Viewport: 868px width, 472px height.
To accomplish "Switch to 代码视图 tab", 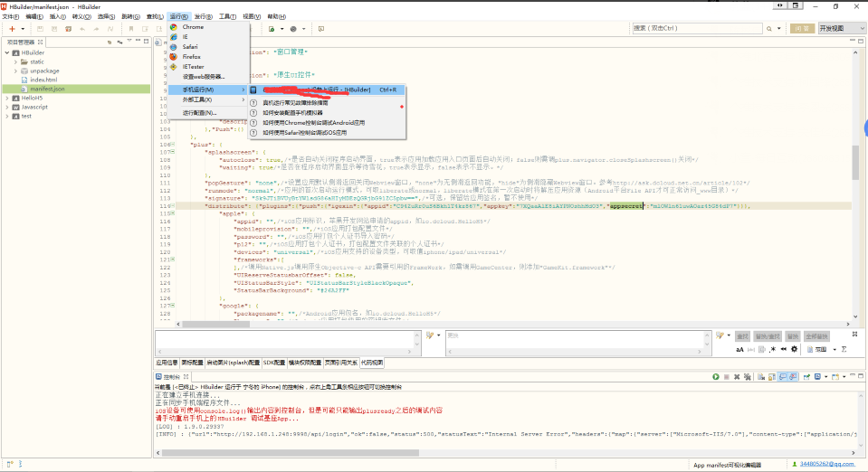I will (x=371, y=363).
